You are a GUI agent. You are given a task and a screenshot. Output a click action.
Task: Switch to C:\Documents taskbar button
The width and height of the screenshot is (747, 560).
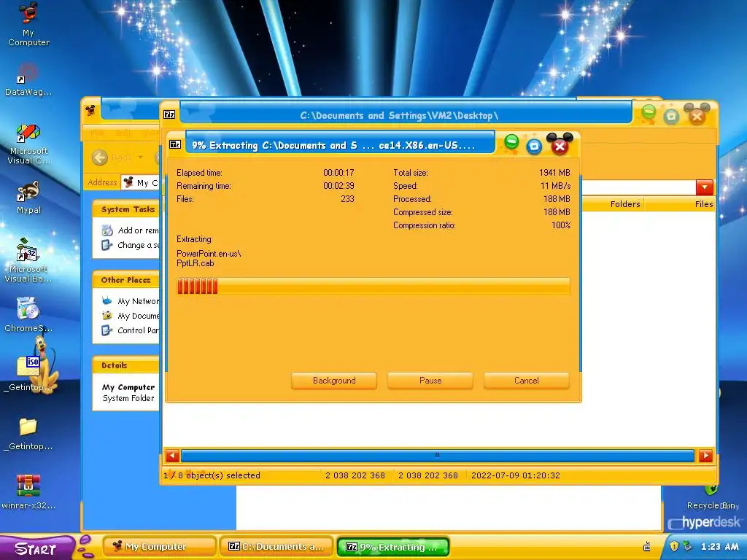276,547
